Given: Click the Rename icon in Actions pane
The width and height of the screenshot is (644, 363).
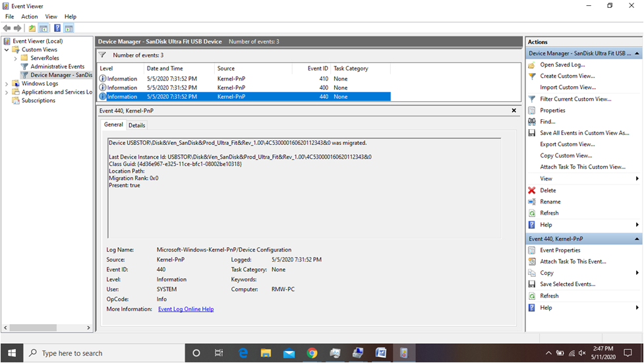Looking at the screenshot, I should [x=532, y=202].
